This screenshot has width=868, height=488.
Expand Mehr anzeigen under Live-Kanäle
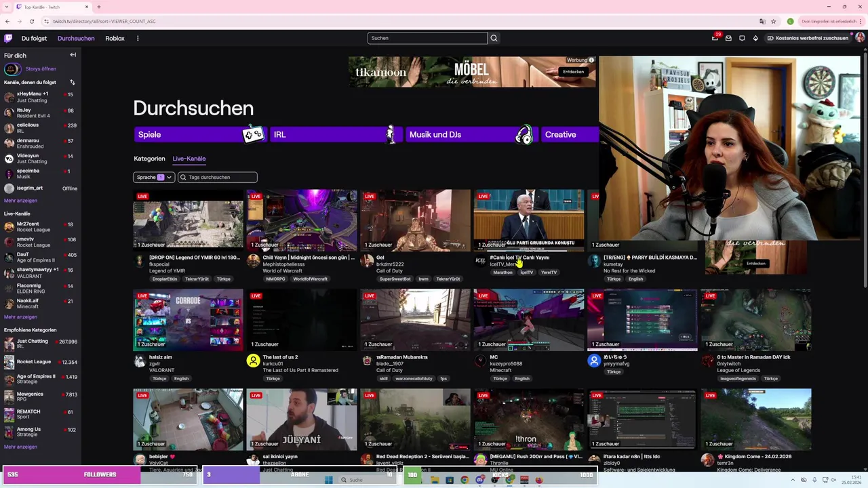[x=20, y=317]
